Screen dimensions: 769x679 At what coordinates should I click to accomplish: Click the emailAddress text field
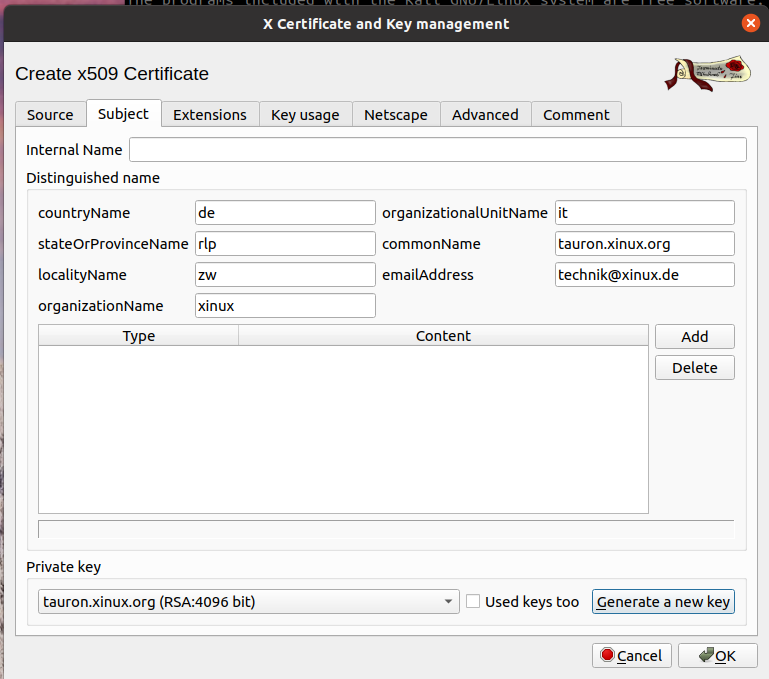tap(644, 275)
